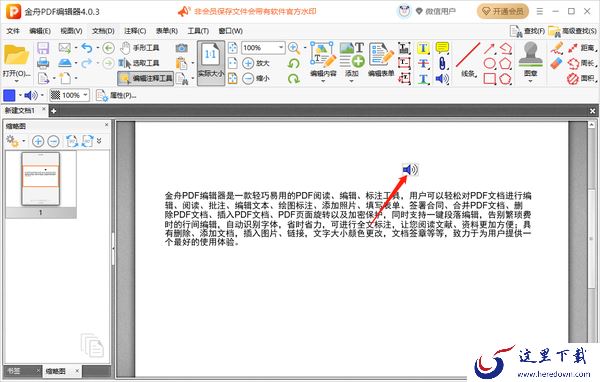Rotate counterclockwise with the upper green arrow
600x382 pixels.
click(294, 63)
